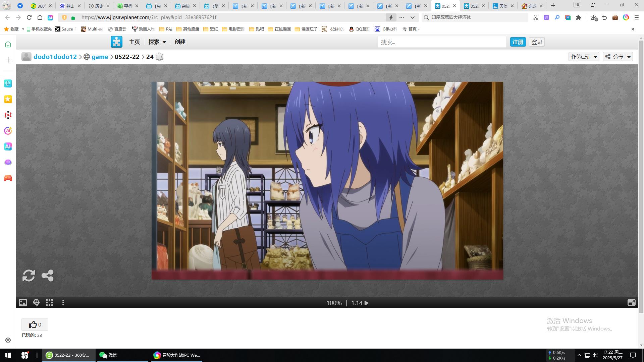Open the yellow star favorites sidebar icon

(8, 99)
